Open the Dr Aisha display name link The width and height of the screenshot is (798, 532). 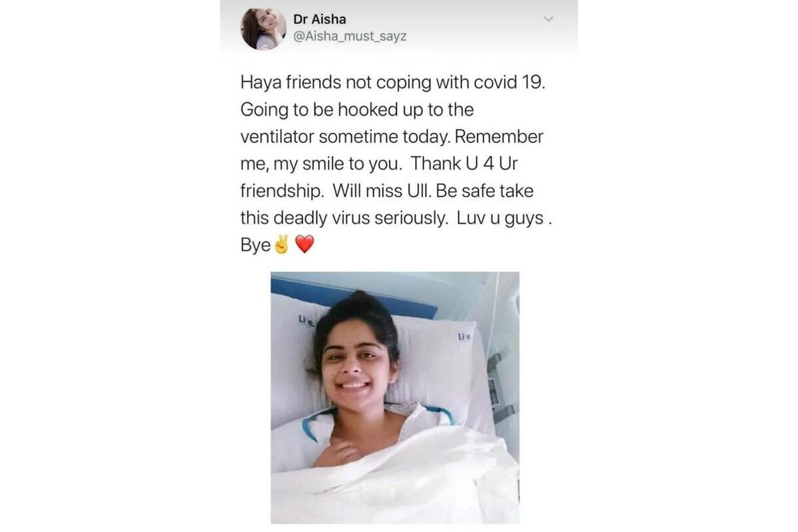pos(319,19)
